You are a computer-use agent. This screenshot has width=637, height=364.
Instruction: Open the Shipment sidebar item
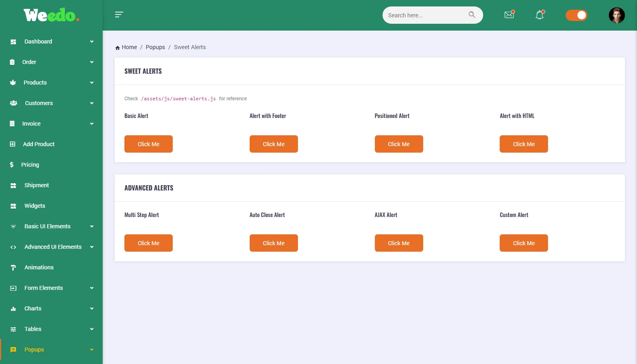coord(37,185)
